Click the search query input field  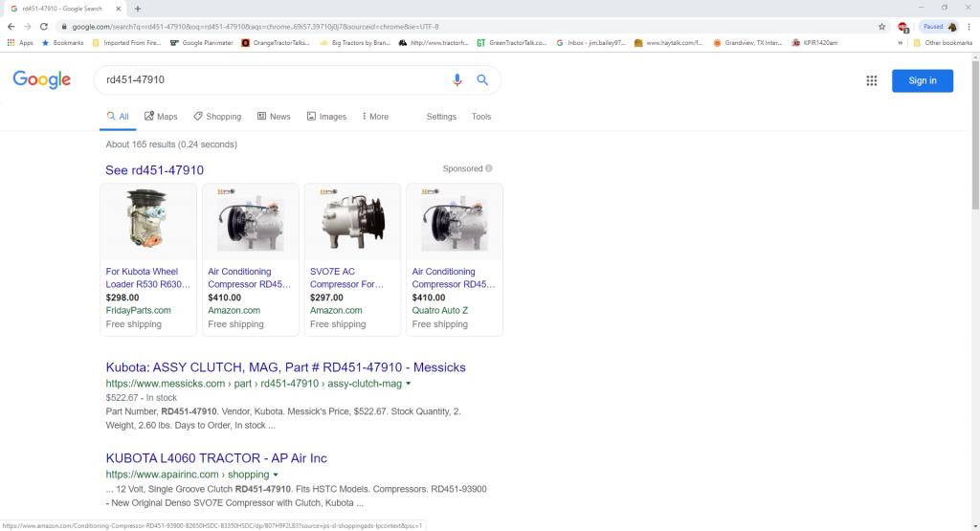coord(273,80)
